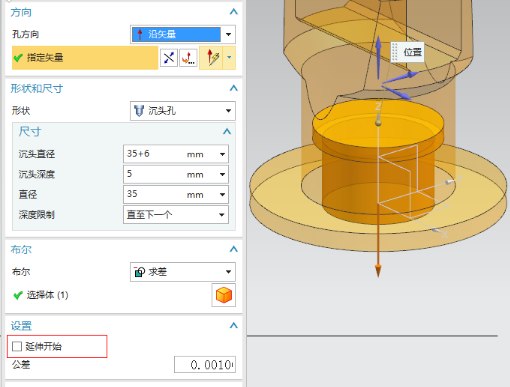Open the 深度限制 直至下一个 dropdown
This screenshot has width=510, height=387.
point(176,215)
